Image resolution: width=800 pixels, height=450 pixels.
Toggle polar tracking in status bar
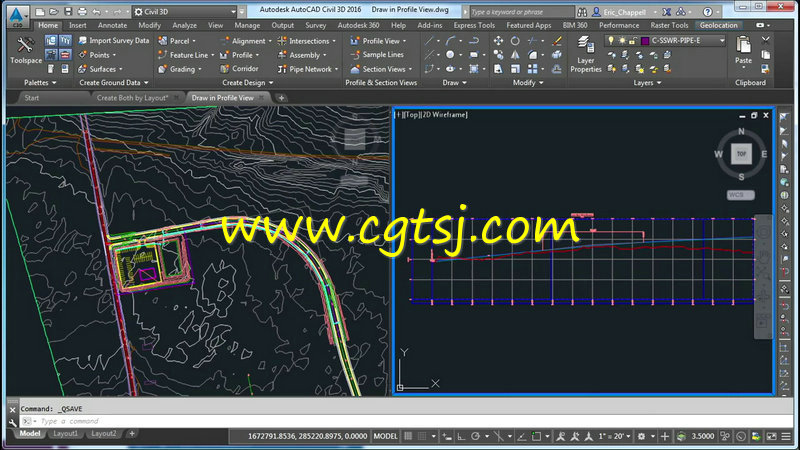476,436
